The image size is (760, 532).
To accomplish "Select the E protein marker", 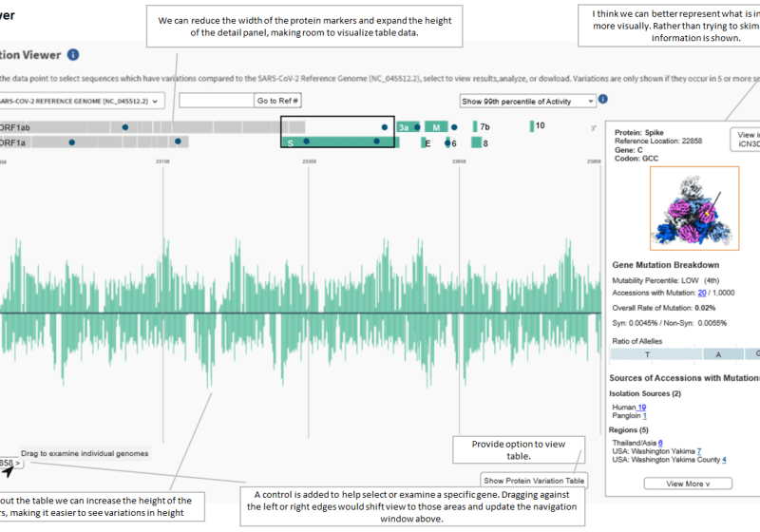I will 425,142.
